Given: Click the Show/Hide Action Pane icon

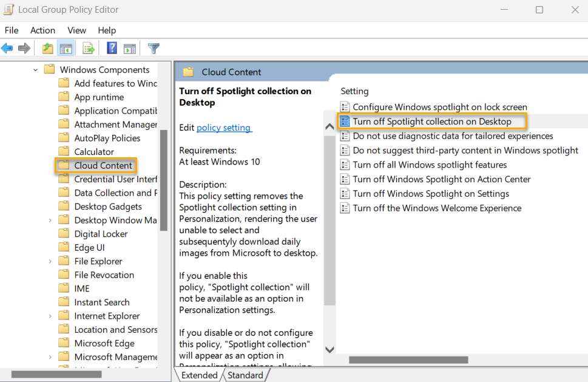Looking at the screenshot, I should coord(130,48).
